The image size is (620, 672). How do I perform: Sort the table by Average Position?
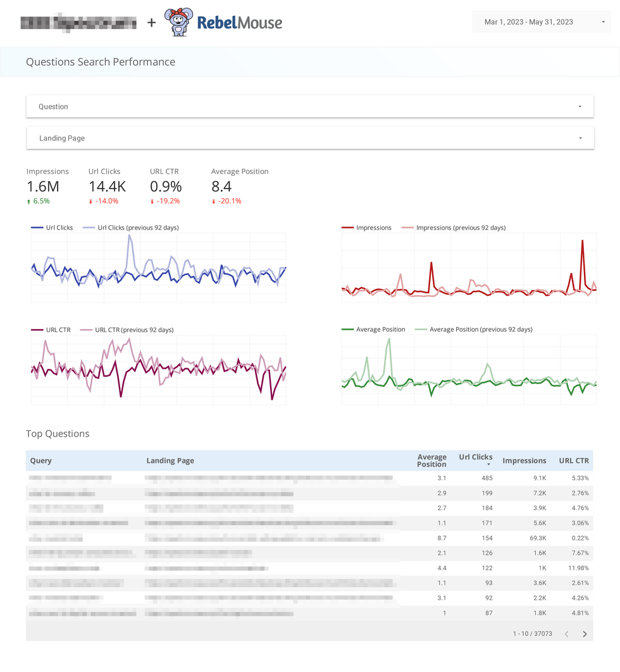pyautogui.click(x=431, y=460)
